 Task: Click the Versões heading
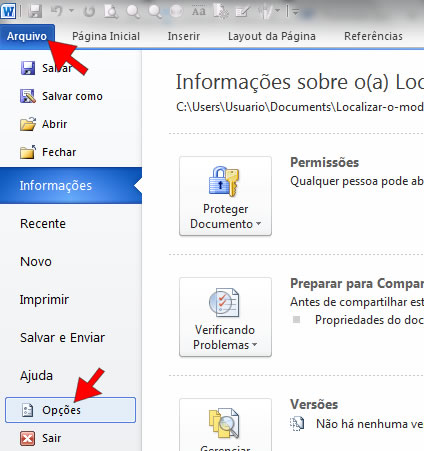pyautogui.click(x=314, y=404)
